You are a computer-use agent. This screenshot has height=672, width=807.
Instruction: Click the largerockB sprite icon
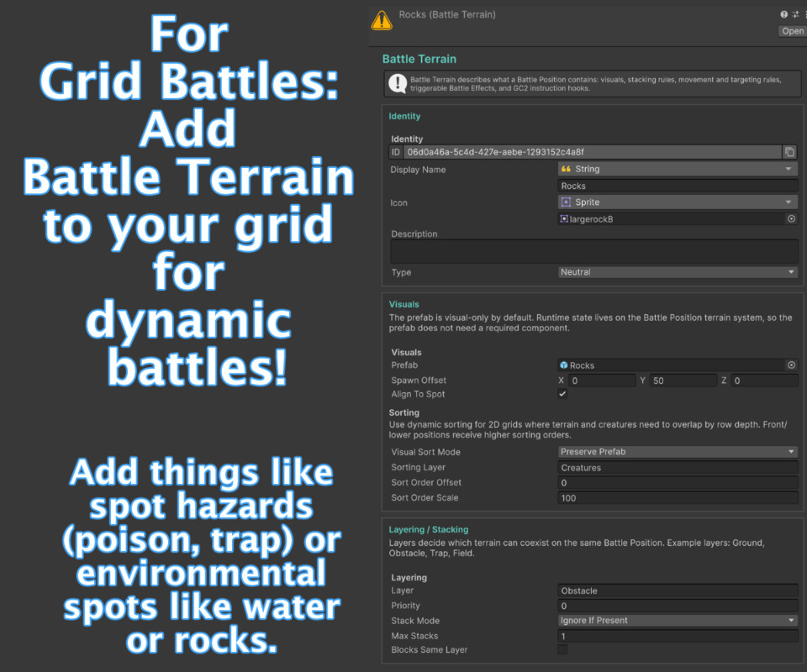pos(564,219)
